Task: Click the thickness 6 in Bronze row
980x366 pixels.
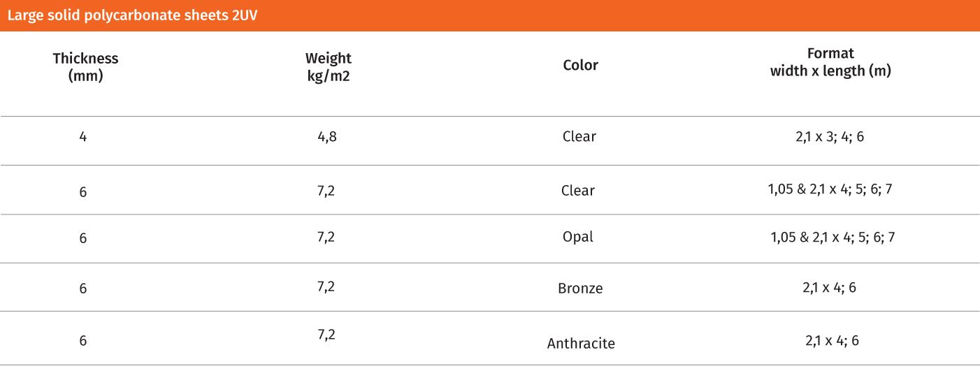Action: 83,288
